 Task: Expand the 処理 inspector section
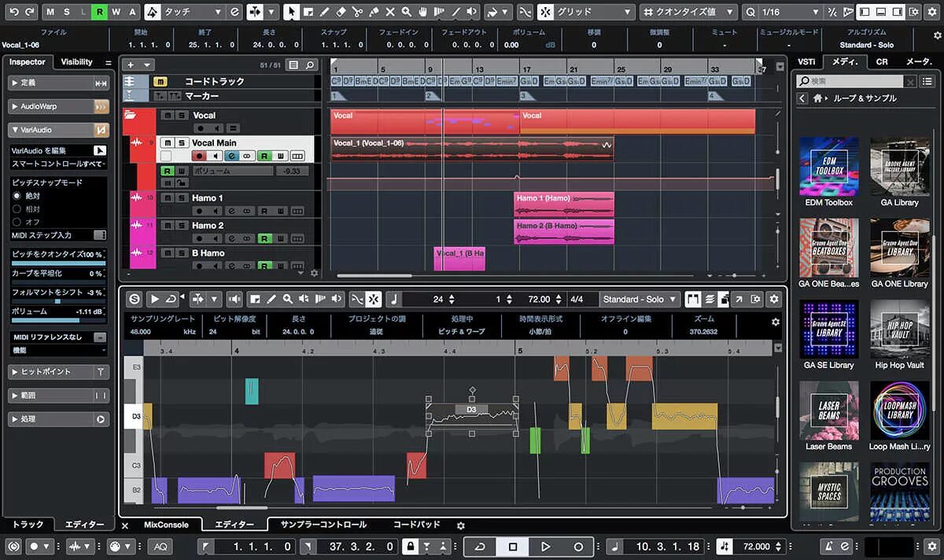click(58, 419)
